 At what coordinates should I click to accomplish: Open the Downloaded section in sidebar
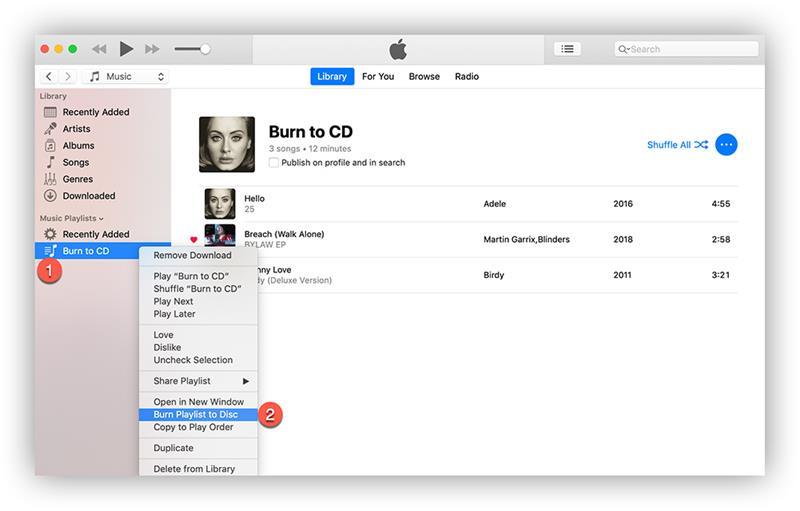pos(88,196)
